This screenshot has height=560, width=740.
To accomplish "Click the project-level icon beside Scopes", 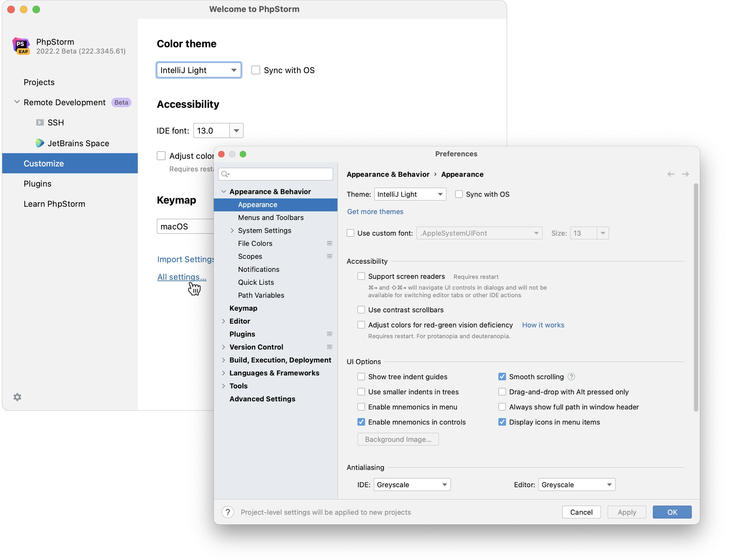I will click(x=329, y=257).
